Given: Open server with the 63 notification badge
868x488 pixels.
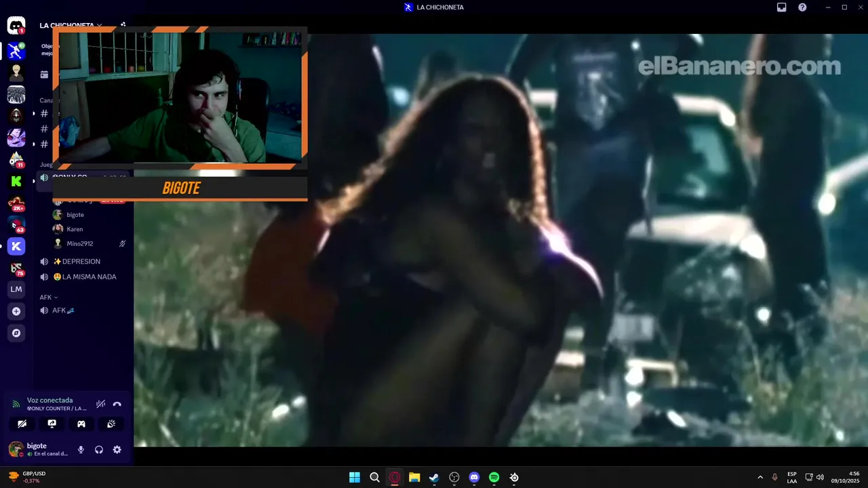Looking at the screenshot, I should click(16, 224).
